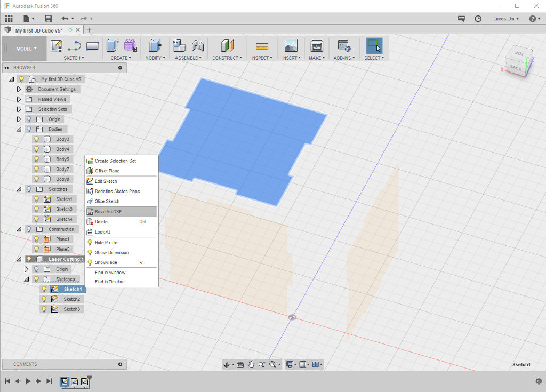Image resolution: width=546 pixels, height=392 pixels.
Task: Toggle visibility bulb of Body8
Action: point(37,179)
